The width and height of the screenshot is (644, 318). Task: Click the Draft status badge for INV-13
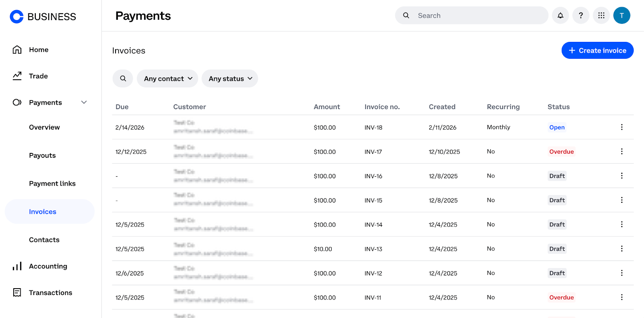(x=557, y=249)
